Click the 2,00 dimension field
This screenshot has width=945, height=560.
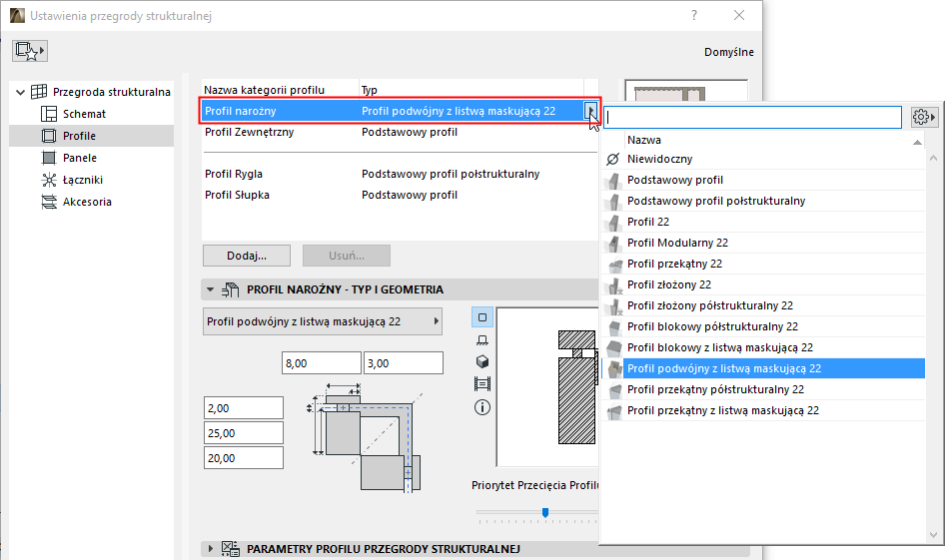244,408
